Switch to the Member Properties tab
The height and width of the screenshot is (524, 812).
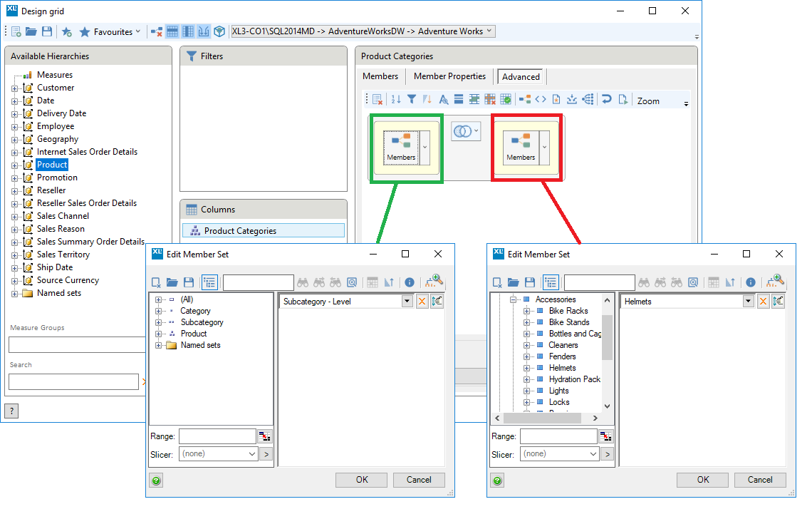click(449, 76)
